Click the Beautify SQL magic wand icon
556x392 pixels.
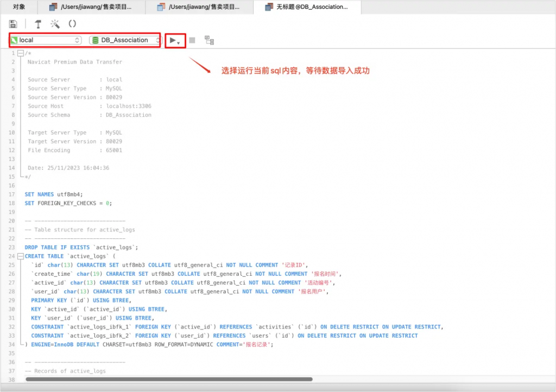click(x=55, y=24)
